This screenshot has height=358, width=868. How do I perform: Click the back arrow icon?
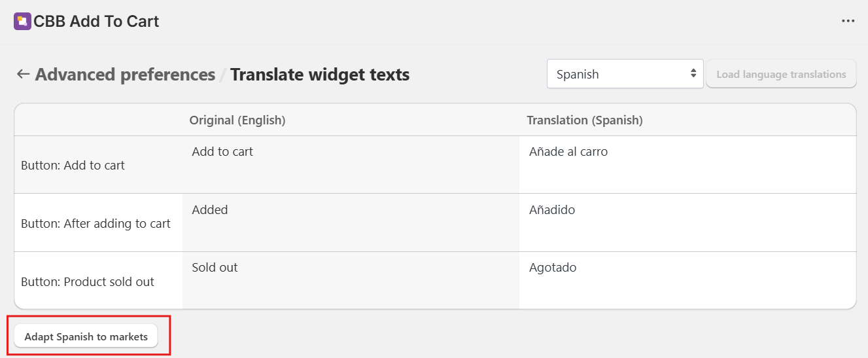click(24, 75)
